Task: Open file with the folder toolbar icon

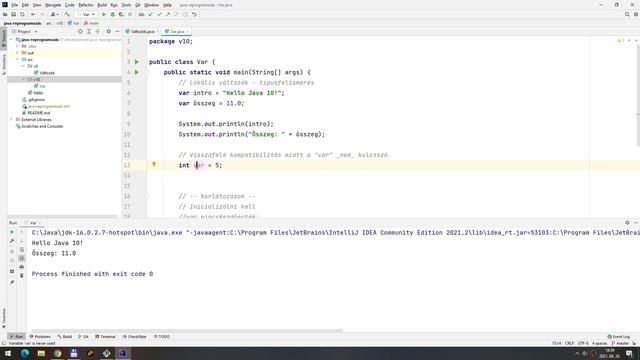Action: point(5,14)
